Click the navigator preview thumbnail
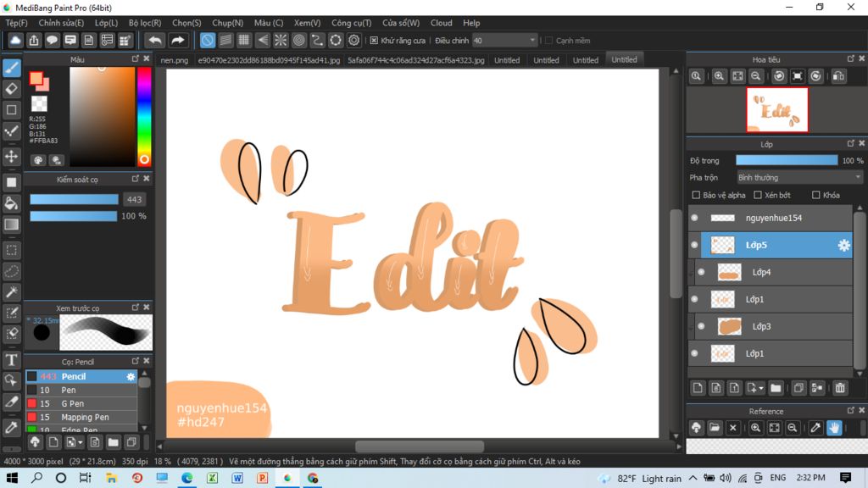Image resolution: width=868 pixels, height=488 pixels. coord(777,109)
